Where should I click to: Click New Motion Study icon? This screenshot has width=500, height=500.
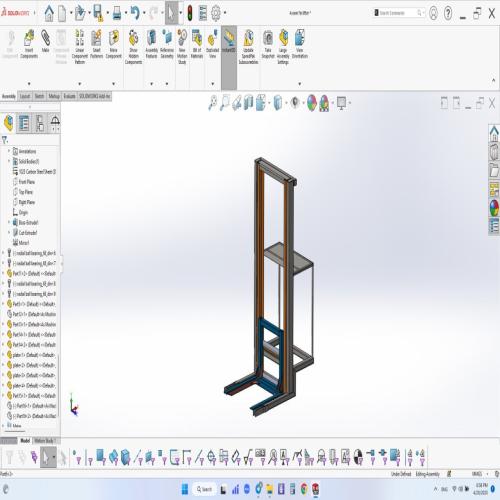click(x=182, y=47)
